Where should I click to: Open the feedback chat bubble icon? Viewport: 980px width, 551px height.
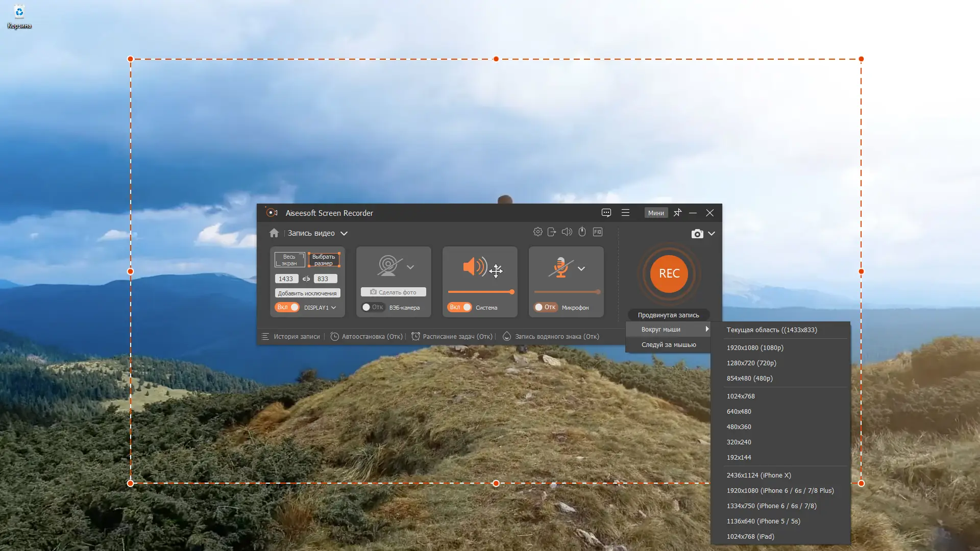pyautogui.click(x=606, y=213)
